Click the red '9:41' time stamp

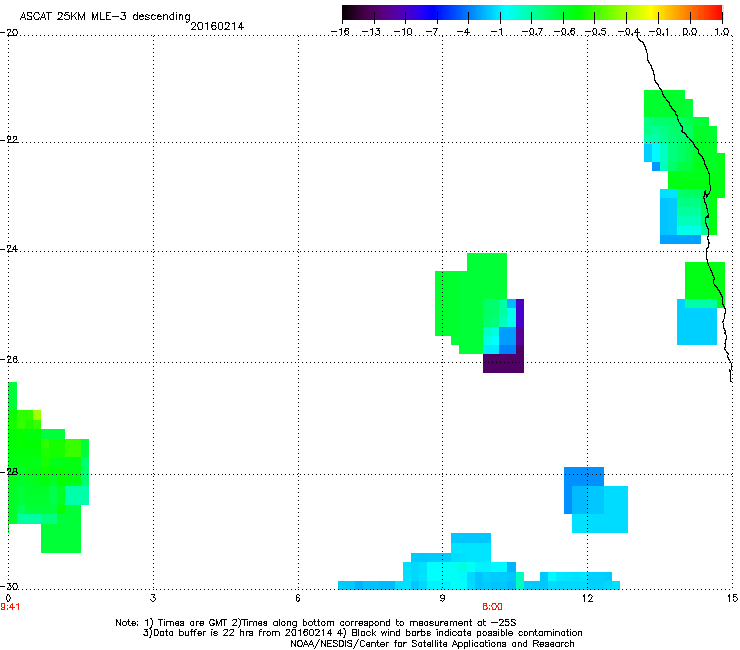[10, 607]
